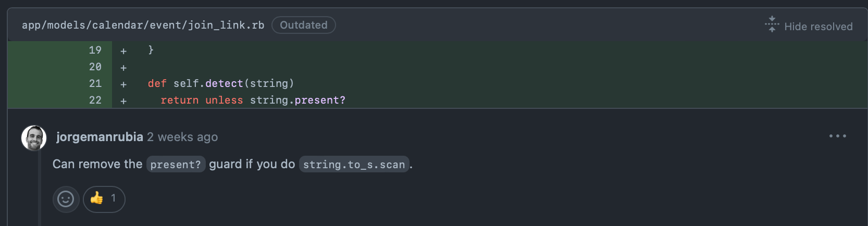Image resolution: width=868 pixels, height=226 pixels.
Task: Select diff line number 20
Action: tap(95, 67)
